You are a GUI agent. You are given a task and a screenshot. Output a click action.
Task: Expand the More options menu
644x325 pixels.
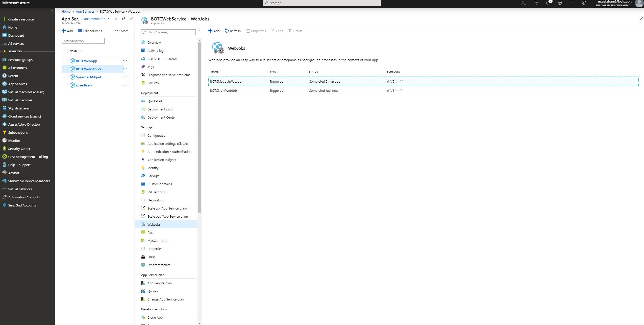(x=122, y=31)
